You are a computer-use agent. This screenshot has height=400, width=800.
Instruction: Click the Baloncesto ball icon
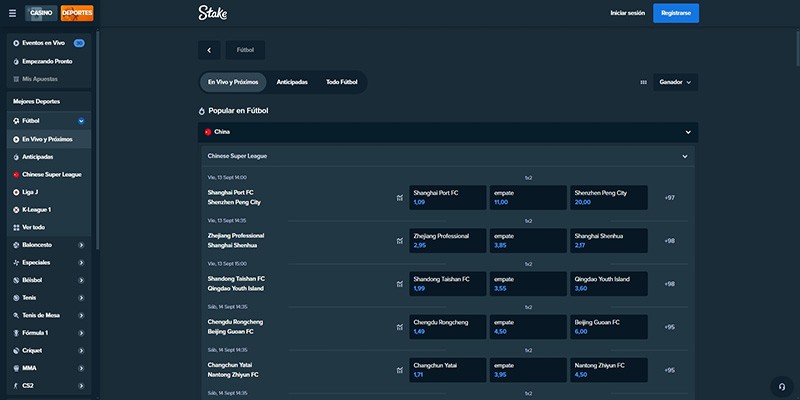tap(16, 245)
